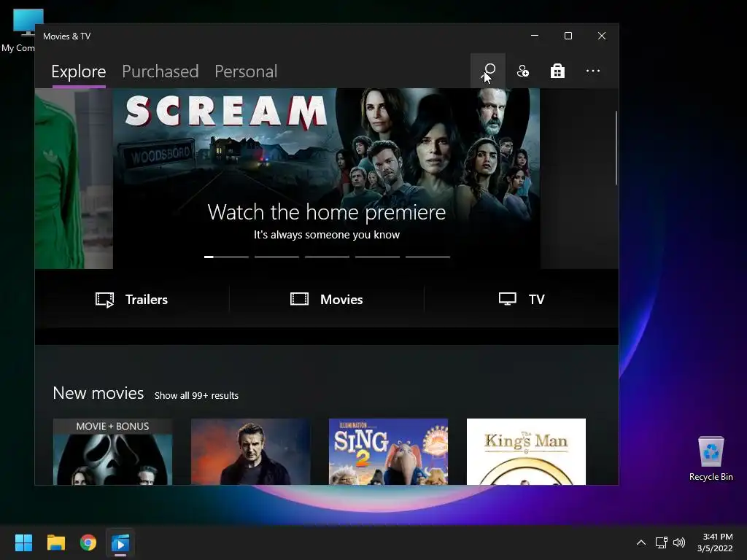747x560 pixels.
Task: Open the Sing 2 movie poster
Action: pos(388,451)
